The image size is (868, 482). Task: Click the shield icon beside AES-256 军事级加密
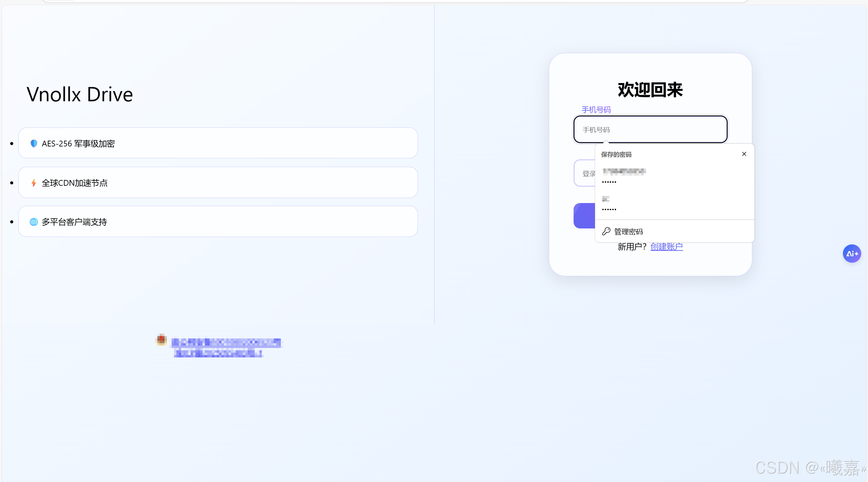coord(34,143)
